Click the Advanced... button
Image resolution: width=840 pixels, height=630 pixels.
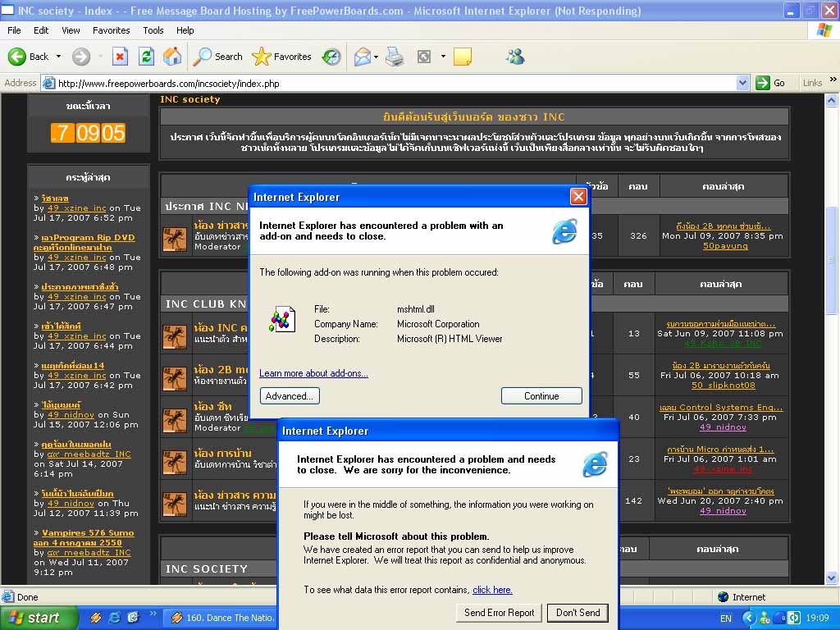coord(290,396)
